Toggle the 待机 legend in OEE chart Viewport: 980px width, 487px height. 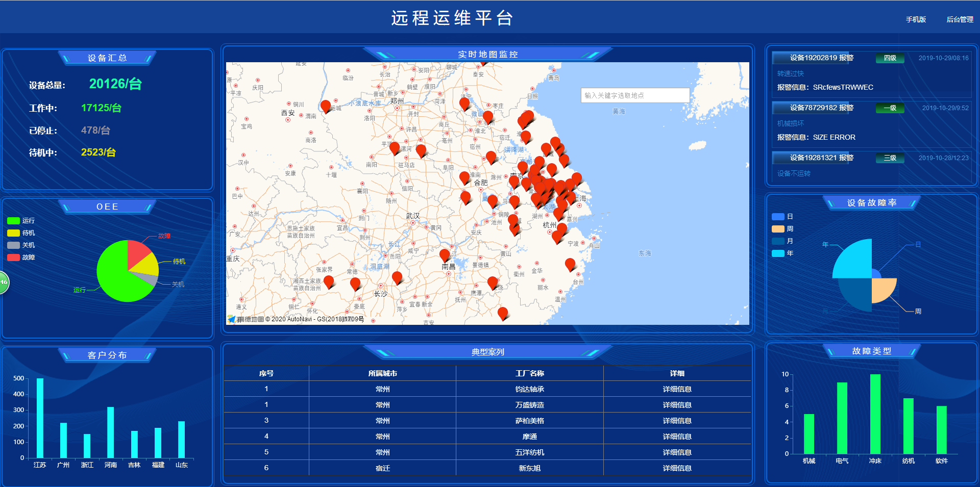(x=21, y=233)
